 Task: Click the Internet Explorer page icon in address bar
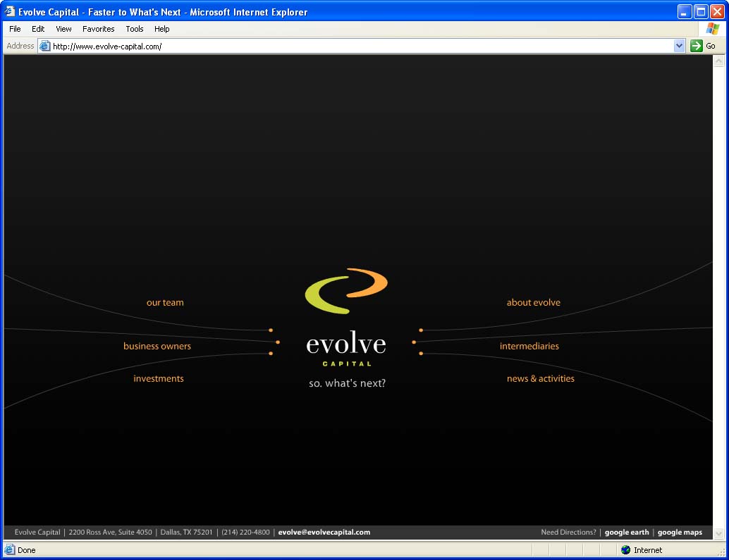(x=45, y=46)
